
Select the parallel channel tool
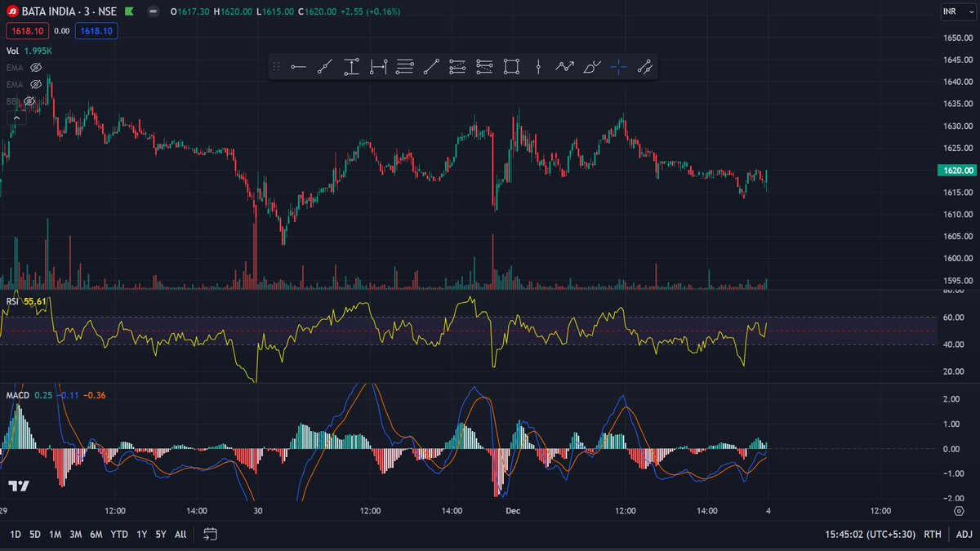point(644,67)
